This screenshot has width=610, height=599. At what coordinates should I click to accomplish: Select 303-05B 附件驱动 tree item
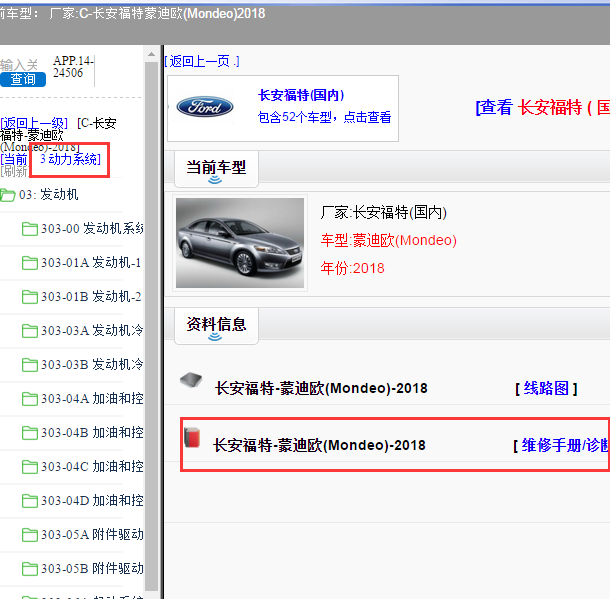tap(92, 568)
